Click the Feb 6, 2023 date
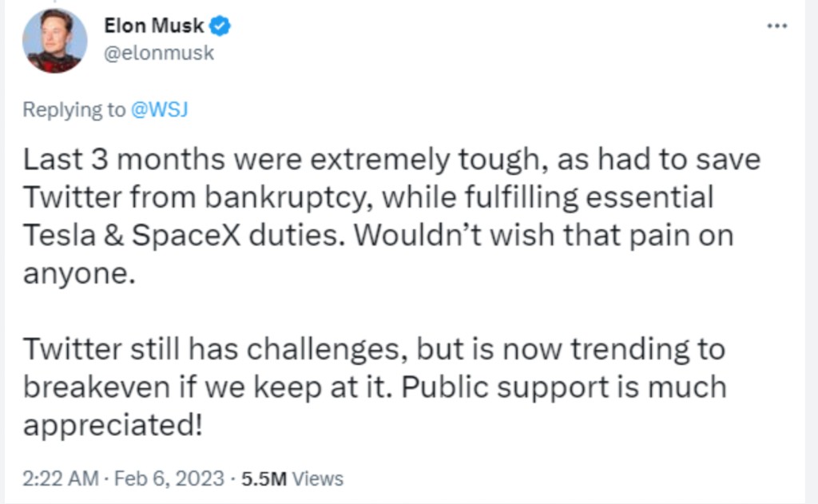This screenshot has height=504, width=818. (x=169, y=478)
